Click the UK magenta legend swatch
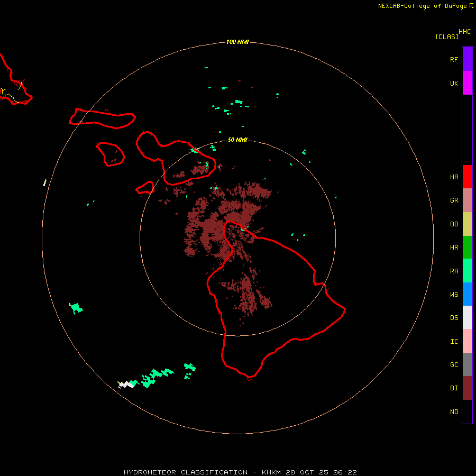 [x=467, y=83]
